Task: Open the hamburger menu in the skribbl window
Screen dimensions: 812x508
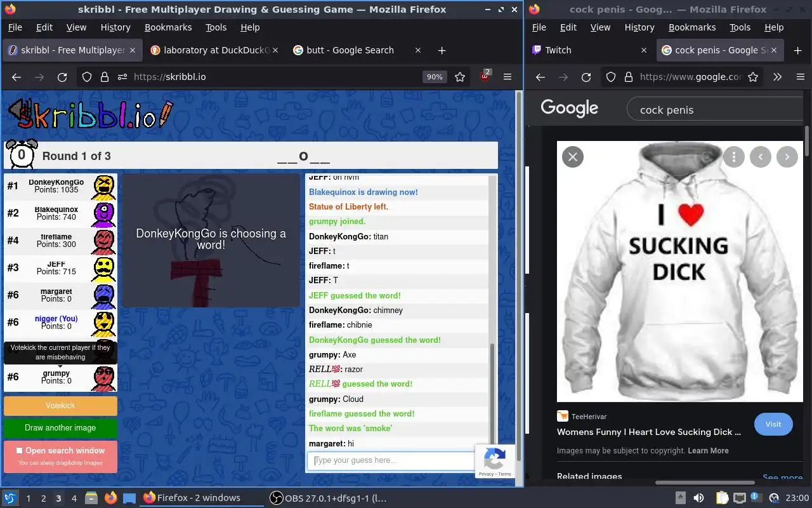Action: click(x=507, y=77)
